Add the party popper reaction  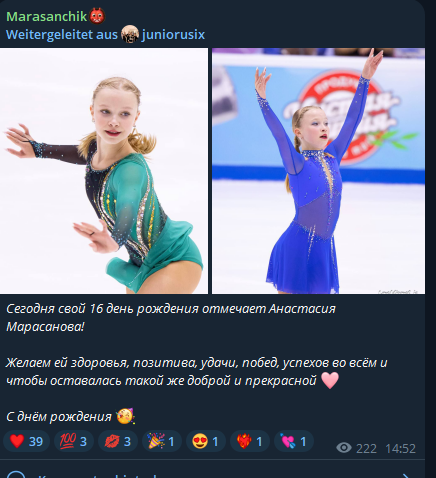point(162,441)
